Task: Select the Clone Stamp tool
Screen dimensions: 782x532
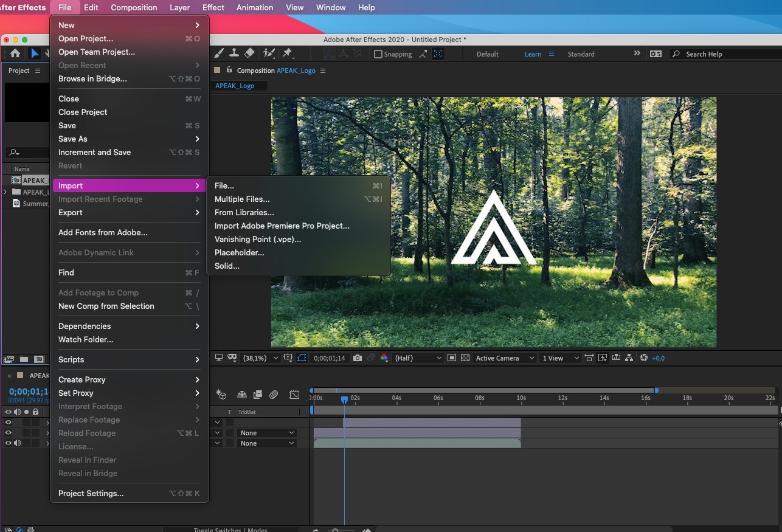Action: click(234, 54)
